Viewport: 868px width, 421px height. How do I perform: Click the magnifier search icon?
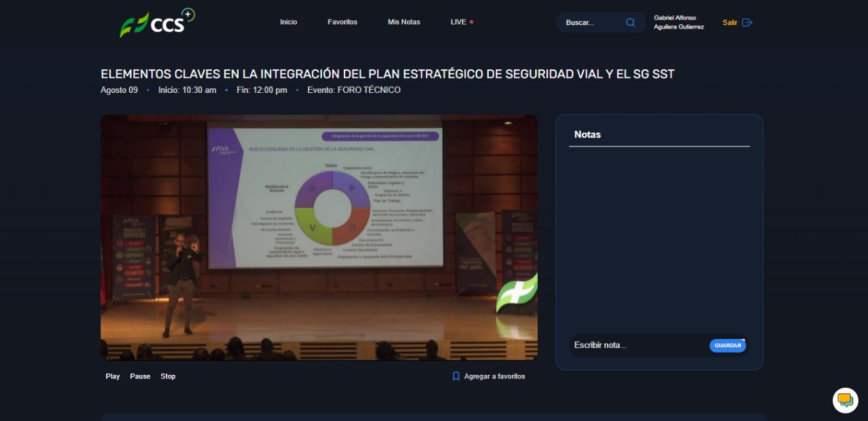pyautogui.click(x=631, y=22)
